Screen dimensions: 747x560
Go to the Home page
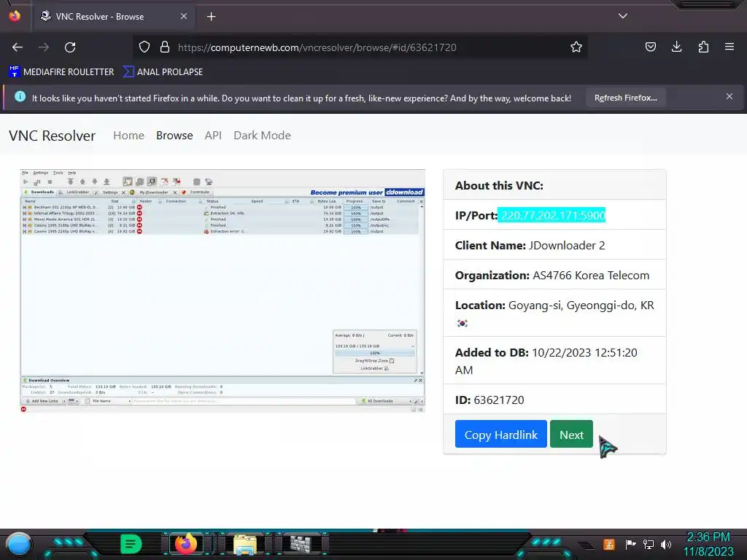pos(128,136)
